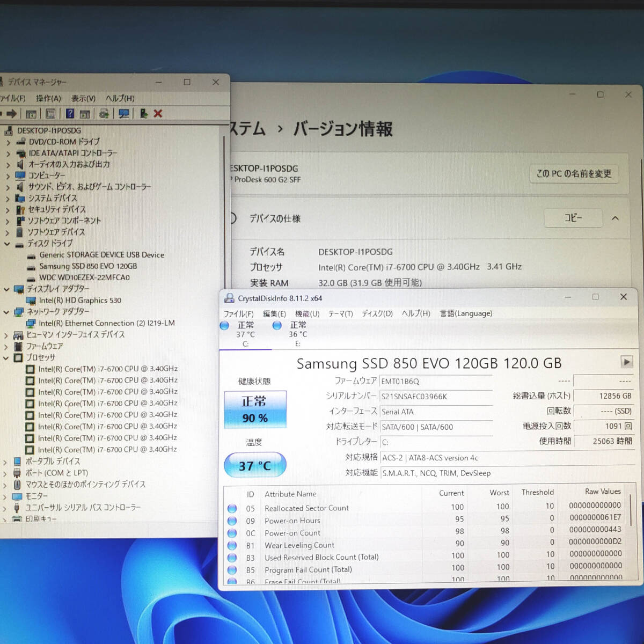Open the 表示(V) menu in Device Manager
Viewport: 644px width, 644px height.
tap(83, 98)
